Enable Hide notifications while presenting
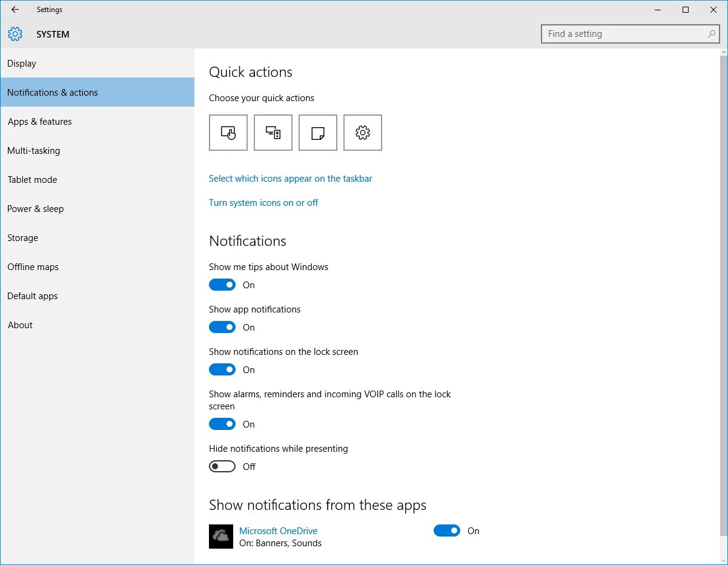This screenshot has width=728, height=565. [222, 466]
